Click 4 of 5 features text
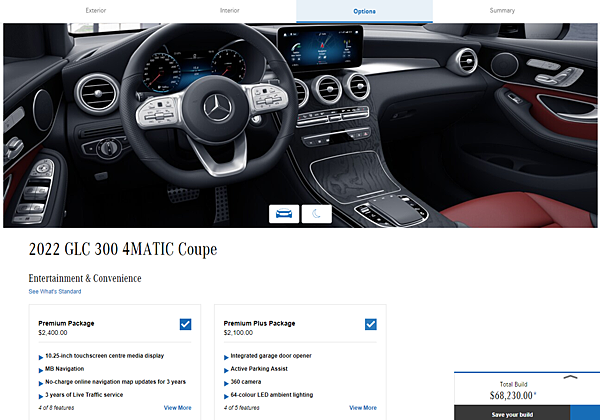Screen dimensions: 600x420 pyautogui.click(x=241, y=408)
